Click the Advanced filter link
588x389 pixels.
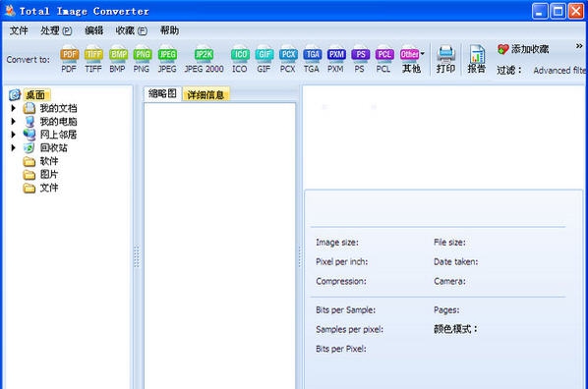(x=559, y=70)
